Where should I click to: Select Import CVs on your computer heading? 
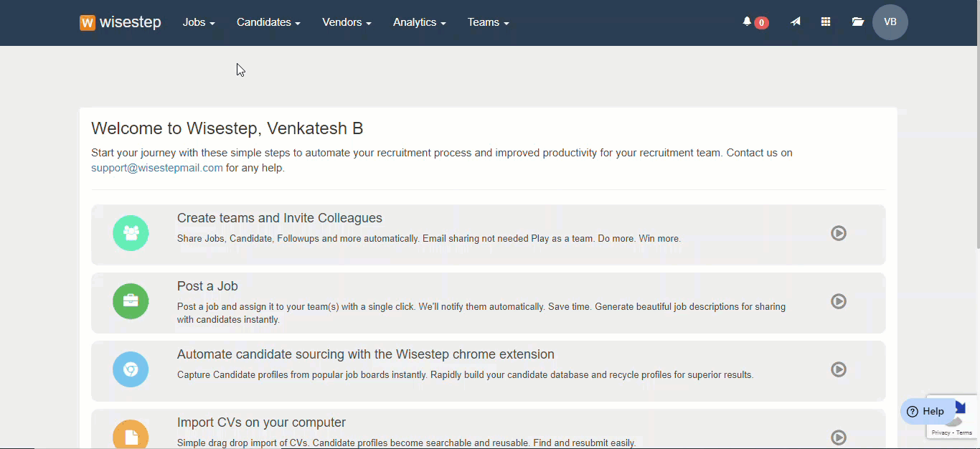[x=262, y=422]
